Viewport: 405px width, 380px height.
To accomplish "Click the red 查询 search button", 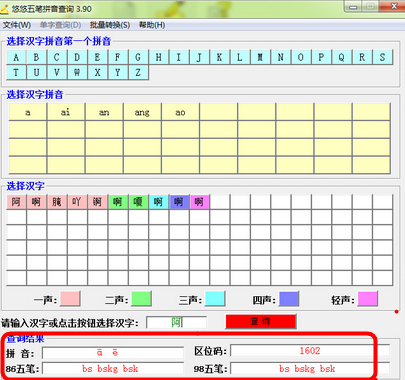I will pos(261,321).
